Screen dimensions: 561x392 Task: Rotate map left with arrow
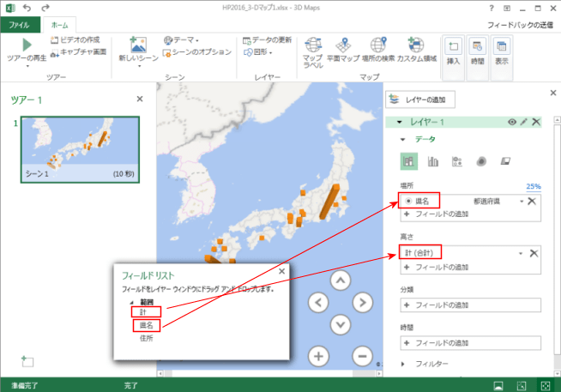tap(318, 303)
